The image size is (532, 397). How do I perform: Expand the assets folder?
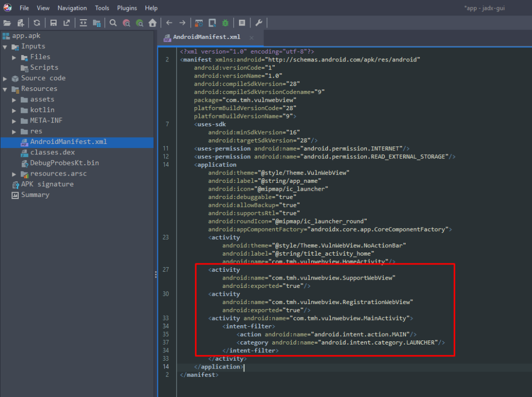tap(14, 100)
